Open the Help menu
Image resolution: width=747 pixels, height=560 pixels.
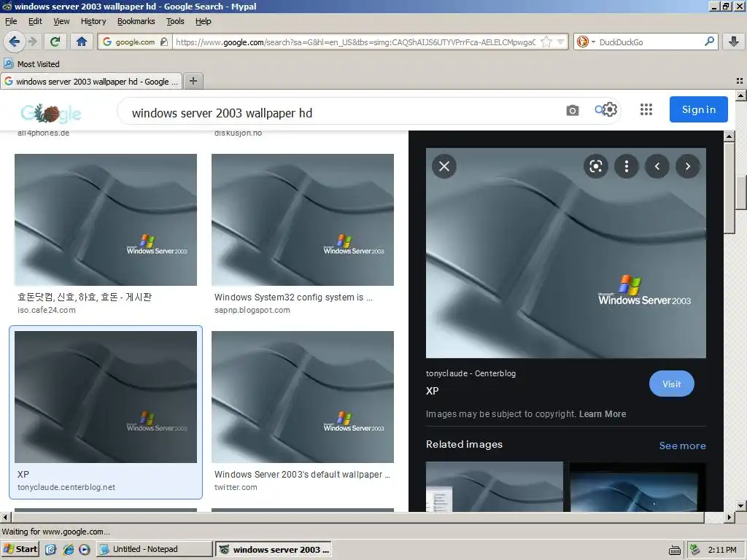pos(203,21)
